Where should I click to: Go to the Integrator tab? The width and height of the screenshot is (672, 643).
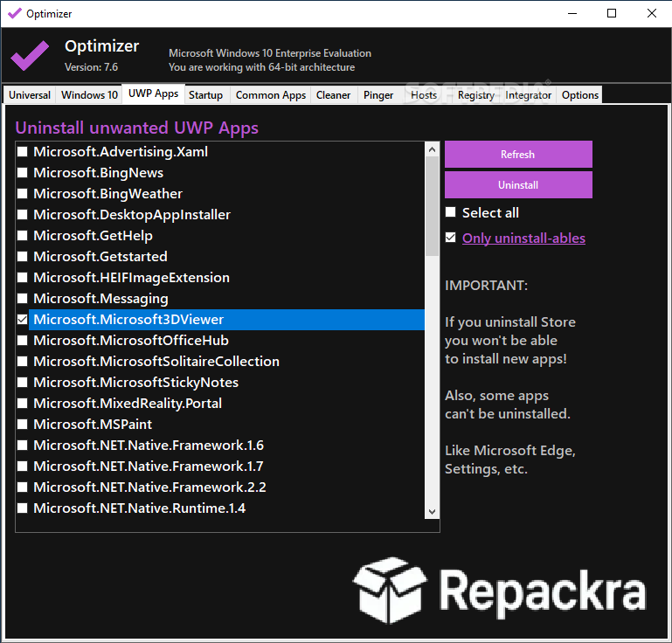pyautogui.click(x=528, y=94)
